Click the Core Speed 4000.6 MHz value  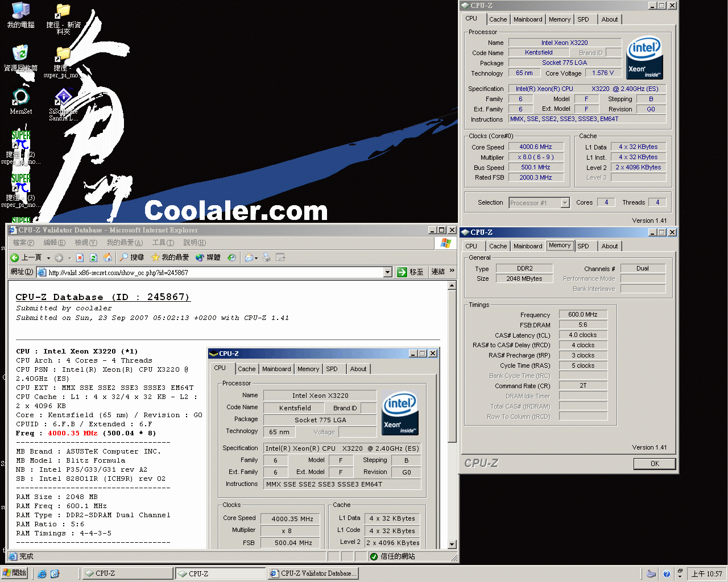pyautogui.click(x=536, y=147)
